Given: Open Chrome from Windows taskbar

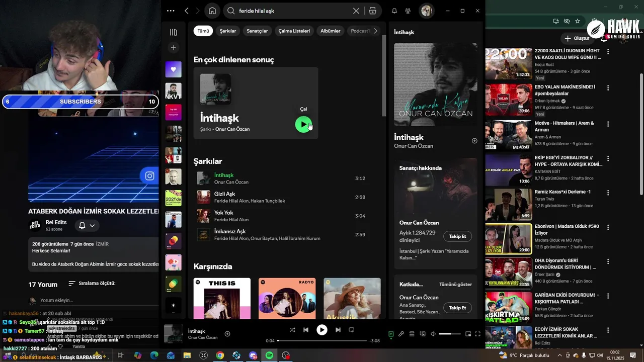Looking at the screenshot, I should pos(220,355).
